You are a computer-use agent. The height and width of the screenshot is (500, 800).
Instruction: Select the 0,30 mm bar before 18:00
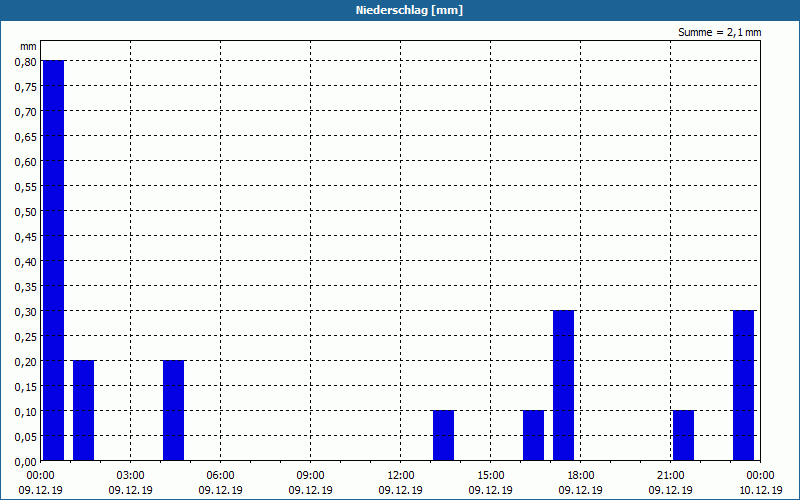563,386
